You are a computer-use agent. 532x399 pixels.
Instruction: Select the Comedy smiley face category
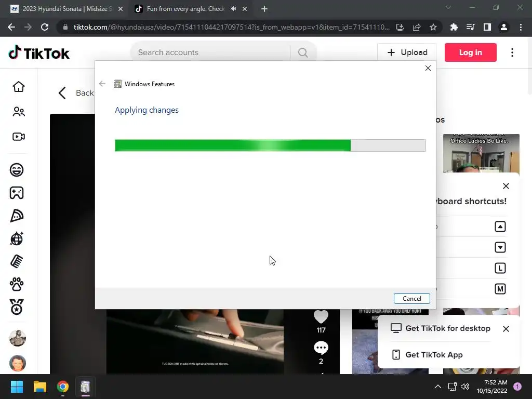[x=17, y=170]
